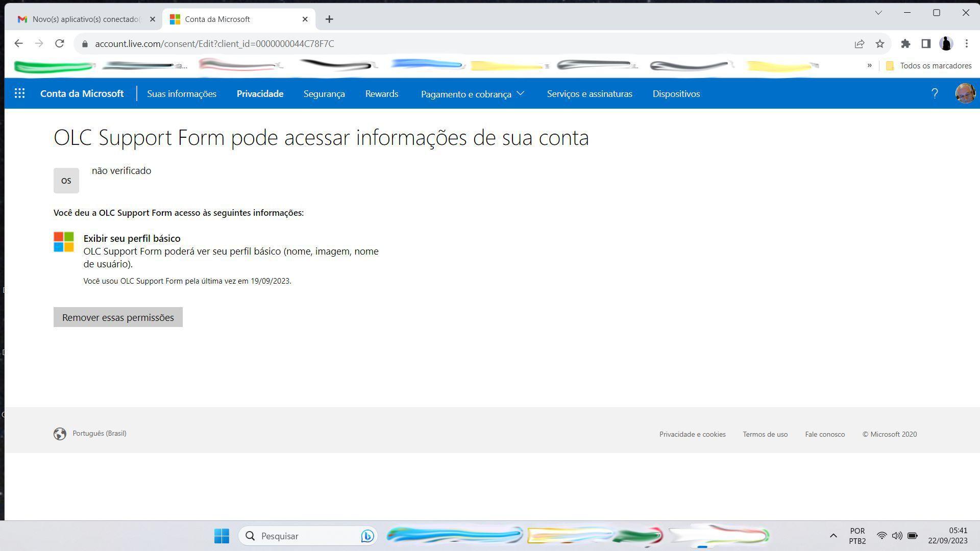This screenshot has height=551, width=980.
Task: Open the Wi-Fi network icon
Action: click(881, 536)
